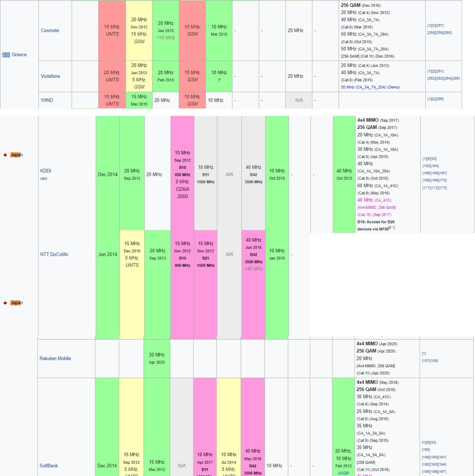Open the SoftBank operator link
The height and width of the screenshot is (476, 475).
pyautogui.click(x=49, y=466)
